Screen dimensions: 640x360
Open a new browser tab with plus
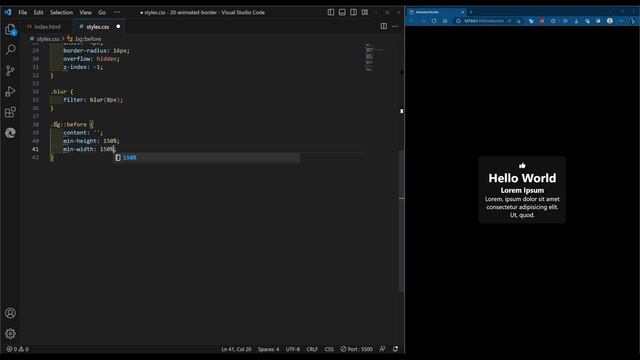coord(471,12)
